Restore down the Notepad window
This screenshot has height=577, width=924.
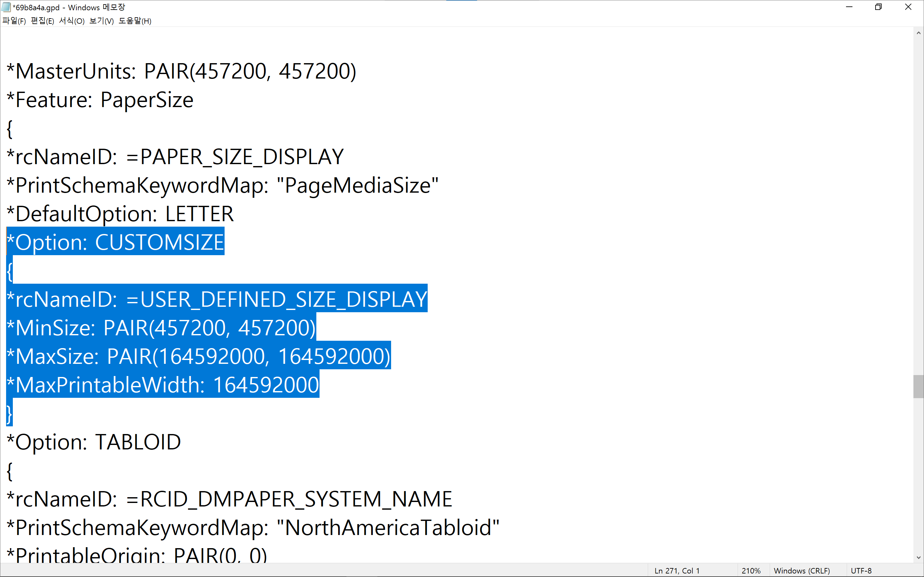pos(878,7)
